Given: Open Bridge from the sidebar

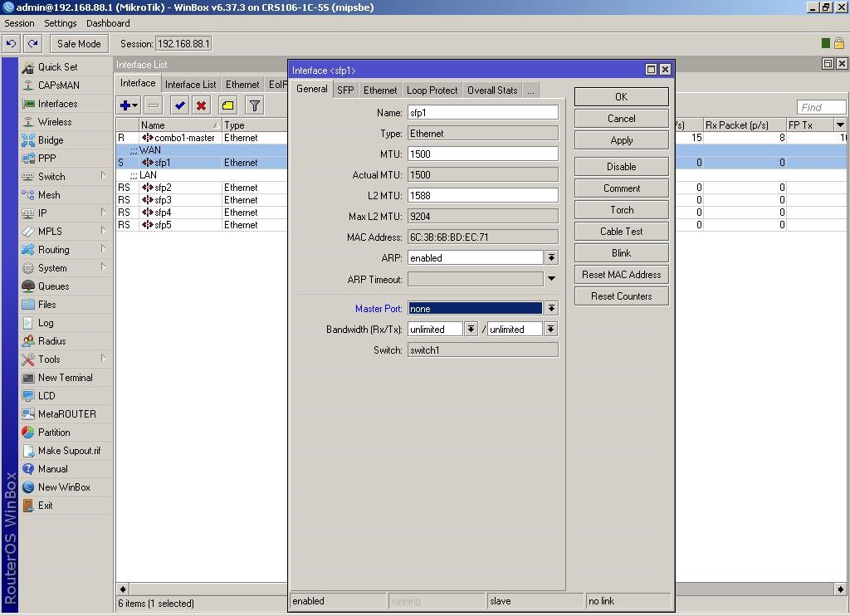Looking at the screenshot, I should pos(50,140).
